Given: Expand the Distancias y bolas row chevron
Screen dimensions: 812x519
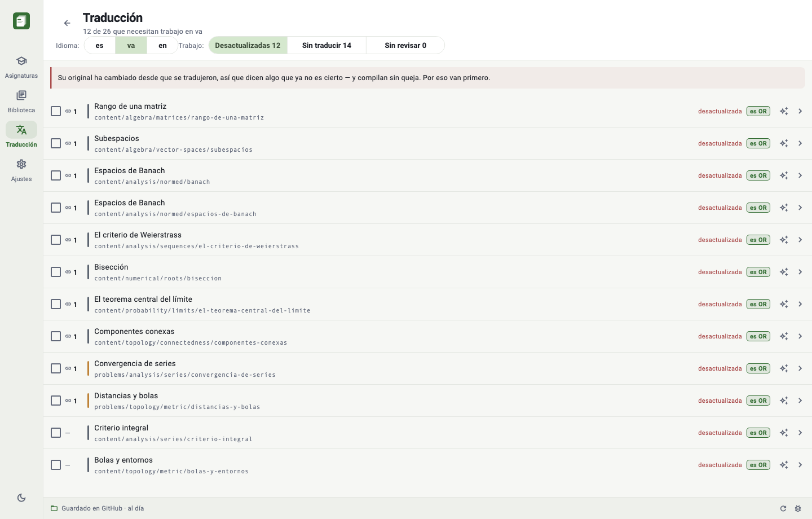Looking at the screenshot, I should pos(800,401).
